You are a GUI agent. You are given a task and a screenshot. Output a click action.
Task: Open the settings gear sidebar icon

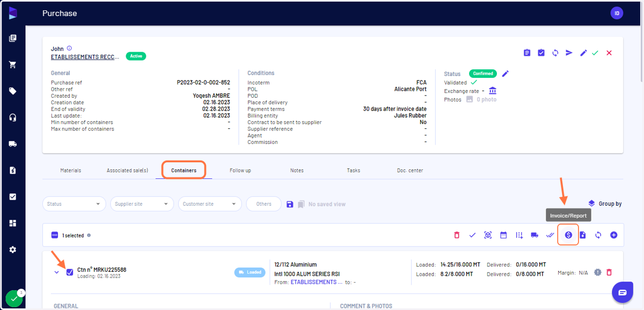coord(13,250)
